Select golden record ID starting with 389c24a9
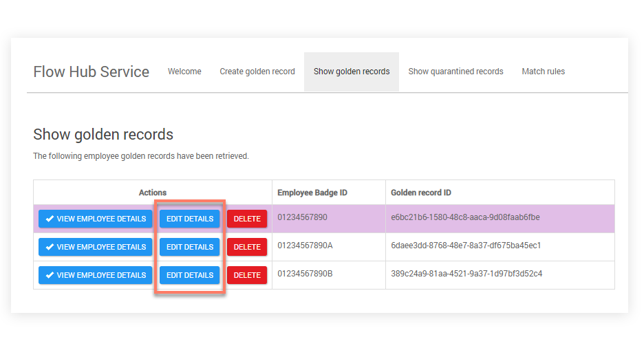 click(x=466, y=274)
